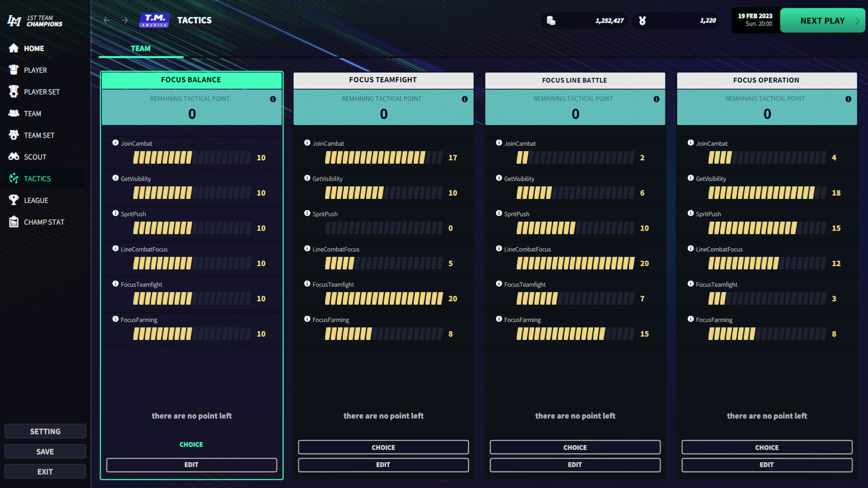Expand tactical point info in Focus Line Battle

[656, 99]
